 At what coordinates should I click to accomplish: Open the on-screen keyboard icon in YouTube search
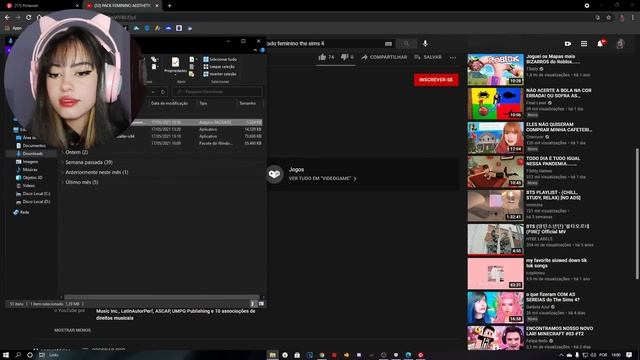pos(388,44)
